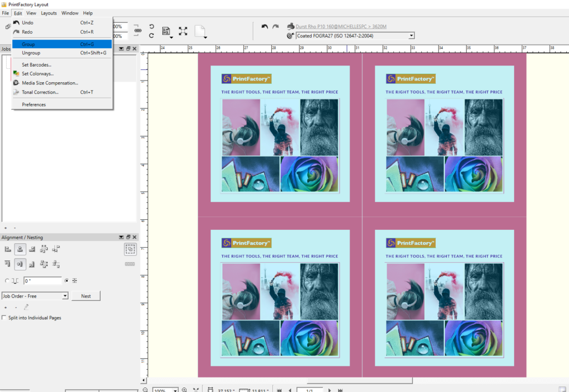This screenshot has width=569, height=392.
Task: Click the plus icon under Jobs list
Action: pyautogui.click(x=6, y=228)
